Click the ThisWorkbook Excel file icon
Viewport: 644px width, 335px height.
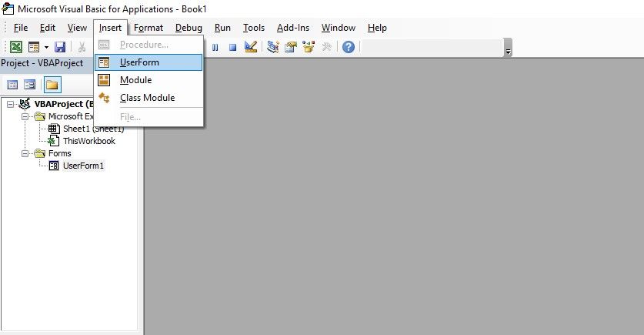(53, 141)
